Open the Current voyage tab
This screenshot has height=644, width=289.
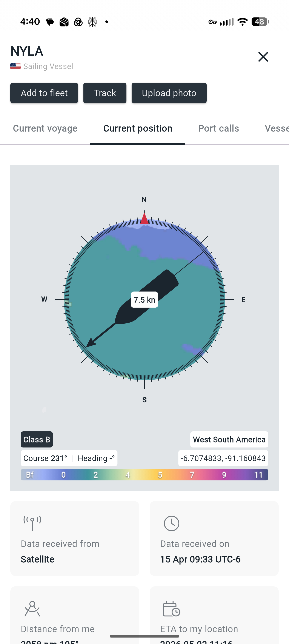tap(45, 128)
